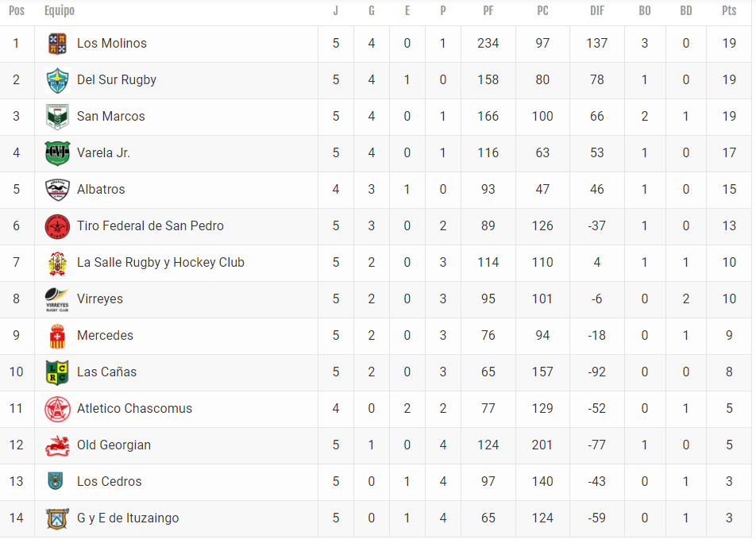Open the Los Cedros team name
The width and height of the screenshot is (756, 547).
(x=110, y=481)
